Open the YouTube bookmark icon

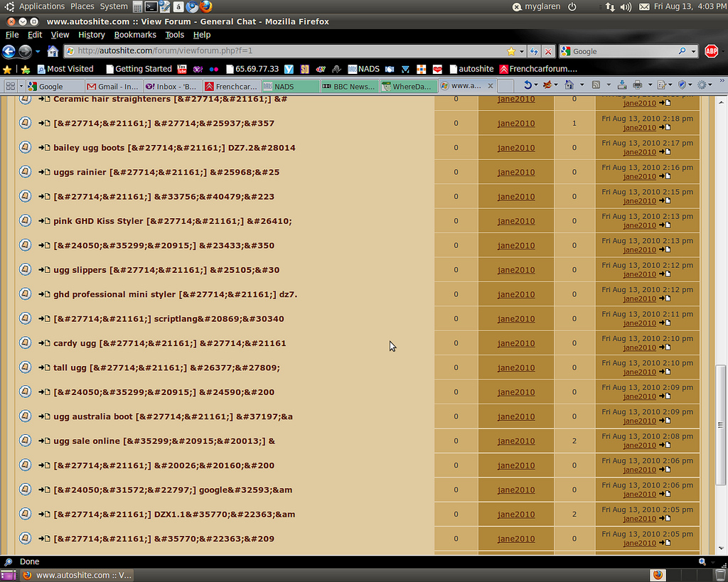point(182,69)
